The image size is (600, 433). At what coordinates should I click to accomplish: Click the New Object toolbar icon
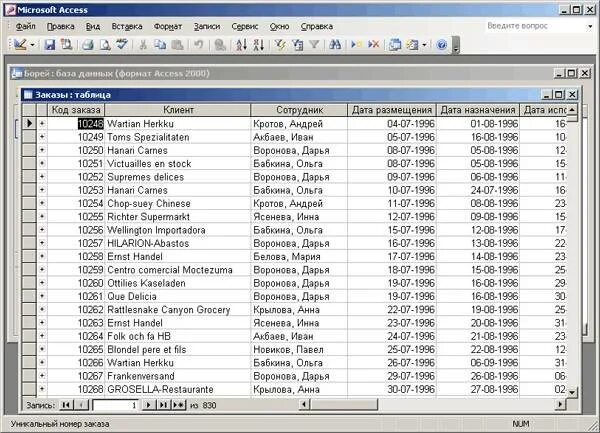[x=412, y=45]
